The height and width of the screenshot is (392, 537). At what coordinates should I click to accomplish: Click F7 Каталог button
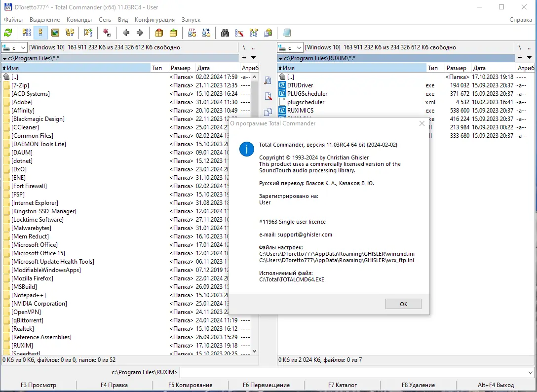pyautogui.click(x=343, y=385)
